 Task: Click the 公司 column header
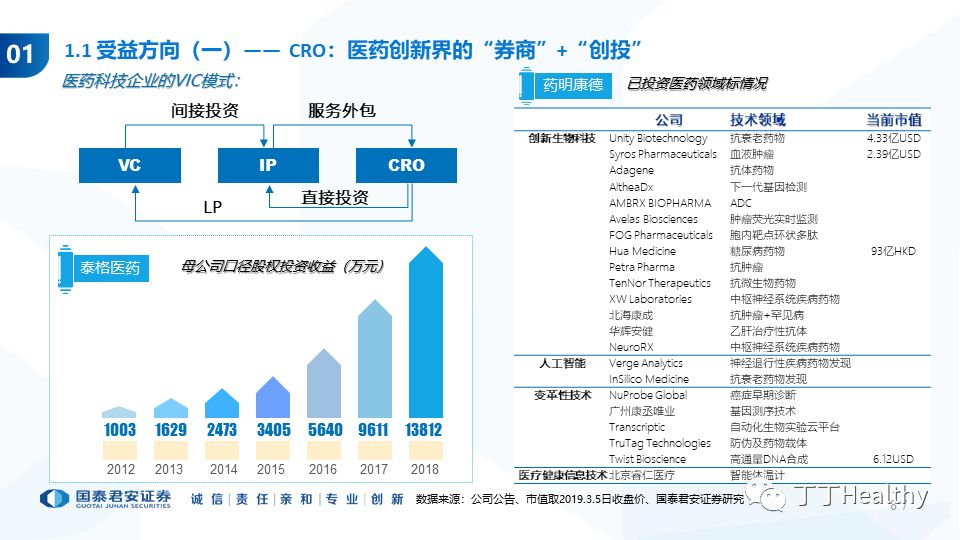669,120
